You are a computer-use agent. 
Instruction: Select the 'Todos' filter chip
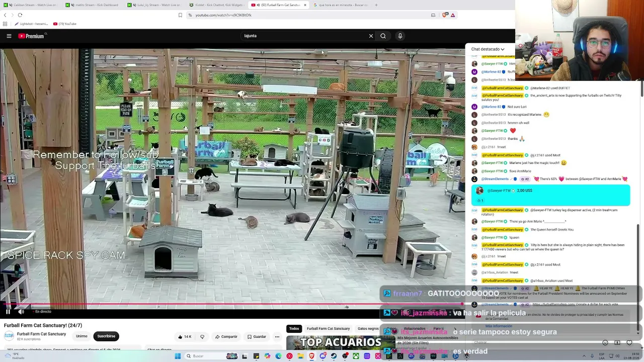tap(294, 329)
